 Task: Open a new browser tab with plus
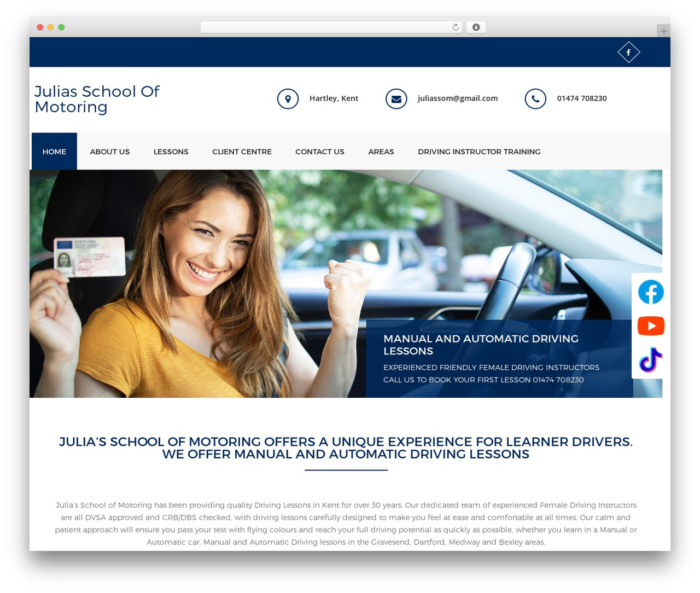[x=663, y=31]
